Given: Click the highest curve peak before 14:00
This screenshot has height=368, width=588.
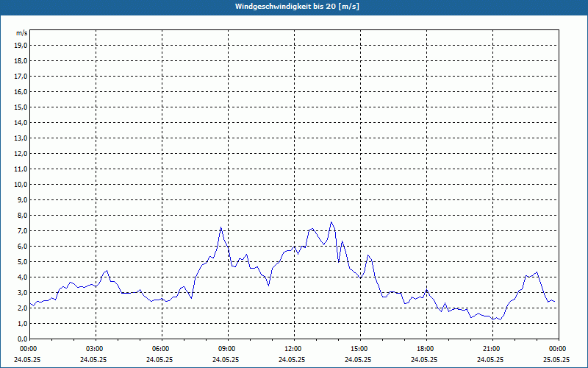Looking at the screenshot, I should click(331, 222).
